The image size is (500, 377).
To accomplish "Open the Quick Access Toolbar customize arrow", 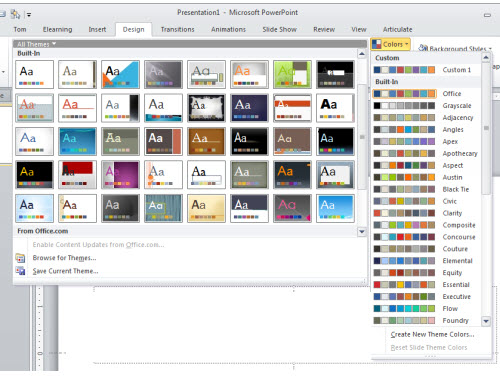I will pyautogui.click(x=29, y=15).
